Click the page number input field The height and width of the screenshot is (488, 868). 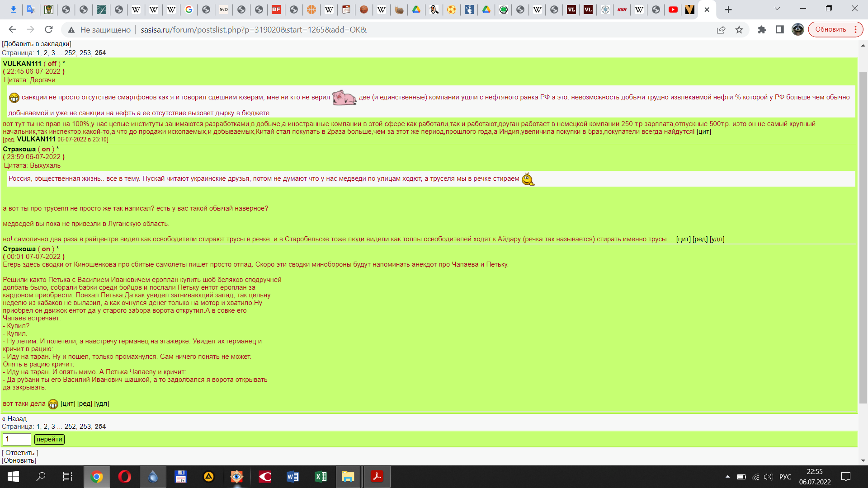[17, 439]
